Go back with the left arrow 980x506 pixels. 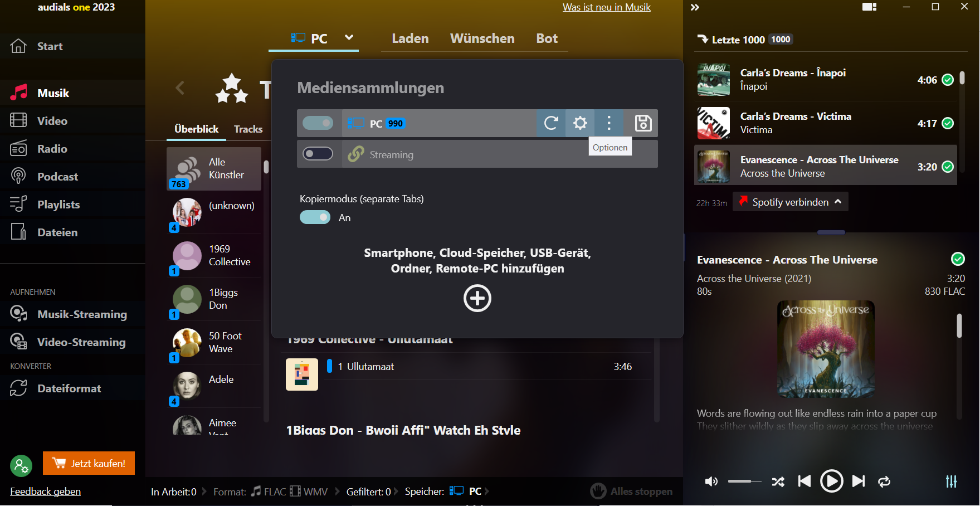pos(180,87)
